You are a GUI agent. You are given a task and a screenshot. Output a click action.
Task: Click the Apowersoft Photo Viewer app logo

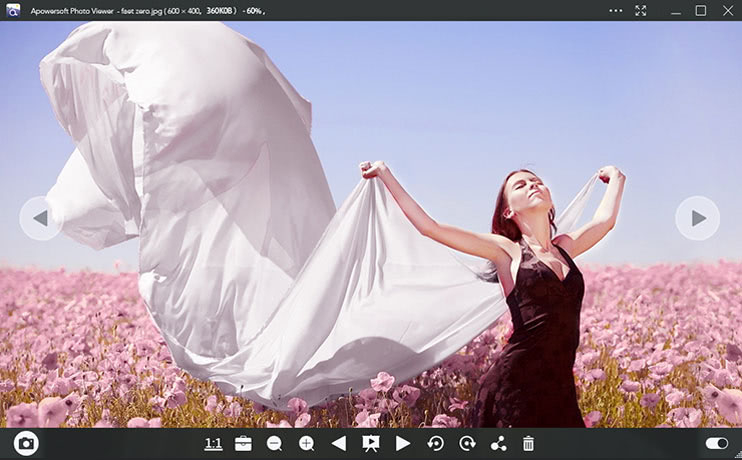pyautogui.click(x=13, y=10)
